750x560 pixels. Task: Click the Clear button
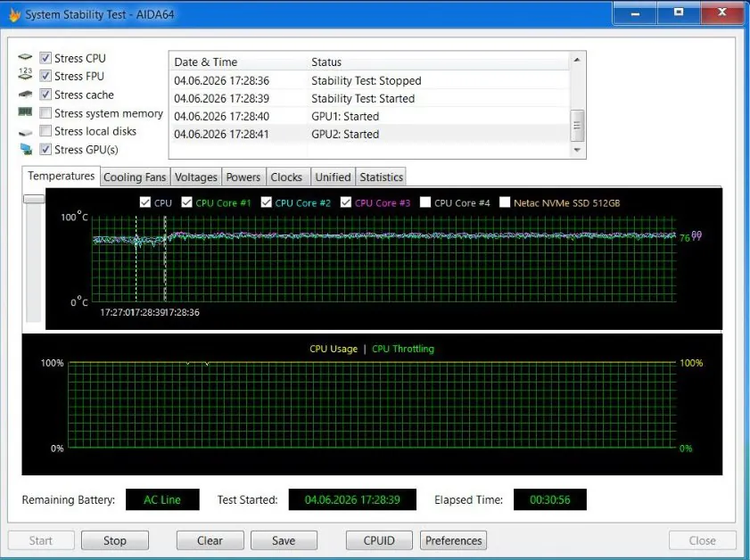(210, 540)
